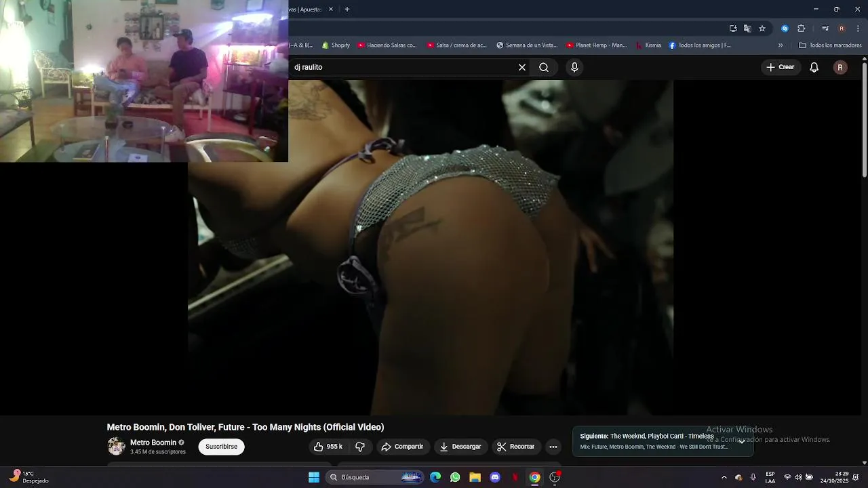This screenshot has width=868, height=488.
Task: Open the Windows Start button
Action: tap(314, 477)
